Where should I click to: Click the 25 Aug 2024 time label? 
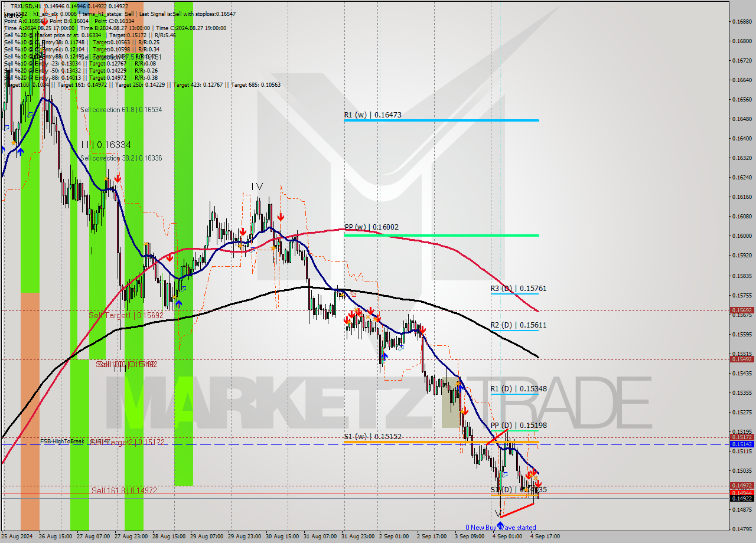coord(18,537)
